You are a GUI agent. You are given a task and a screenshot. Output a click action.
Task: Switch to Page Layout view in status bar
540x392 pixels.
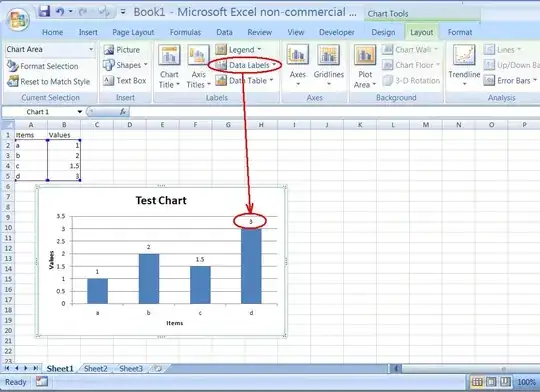[x=491, y=382]
